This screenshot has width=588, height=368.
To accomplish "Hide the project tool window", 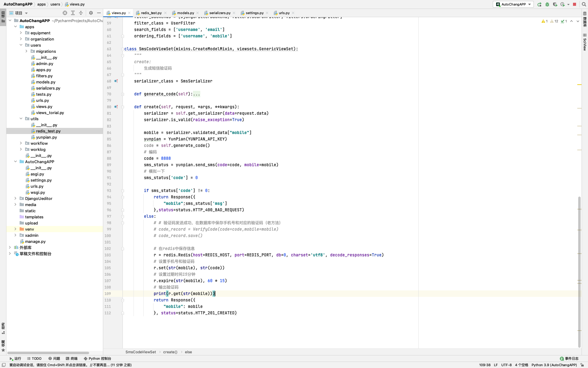I will (x=99, y=13).
